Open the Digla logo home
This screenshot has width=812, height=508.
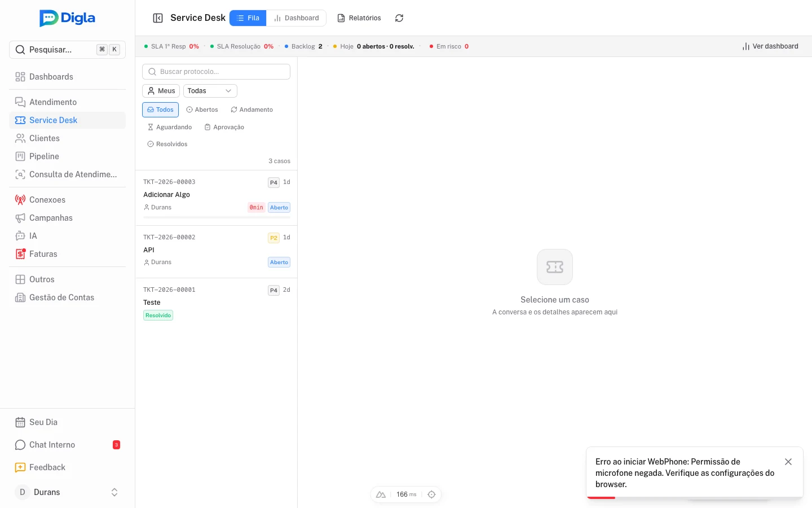[x=67, y=18]
